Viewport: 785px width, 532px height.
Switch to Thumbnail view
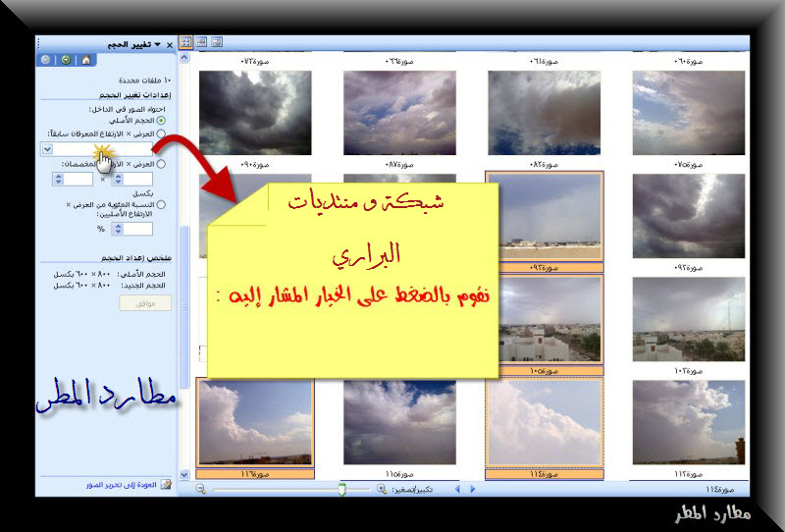[x=185, y=42]
